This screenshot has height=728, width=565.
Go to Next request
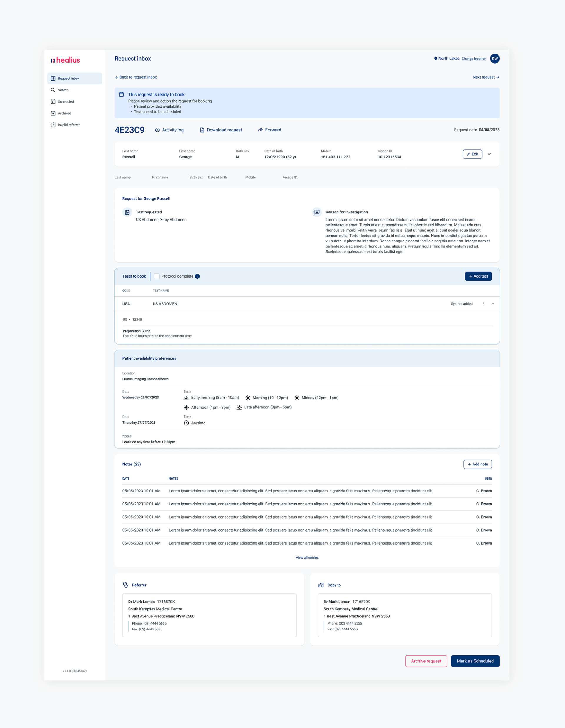[x=486, y=77]
